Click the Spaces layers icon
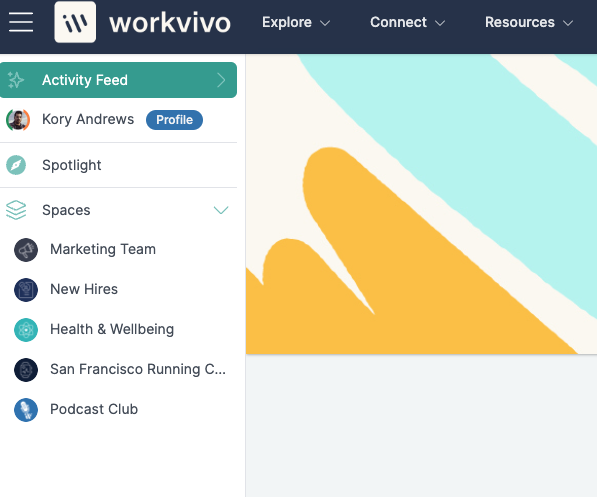Image resolution: width=597 pixels, height=497 pixels. [x=16, y=210]
